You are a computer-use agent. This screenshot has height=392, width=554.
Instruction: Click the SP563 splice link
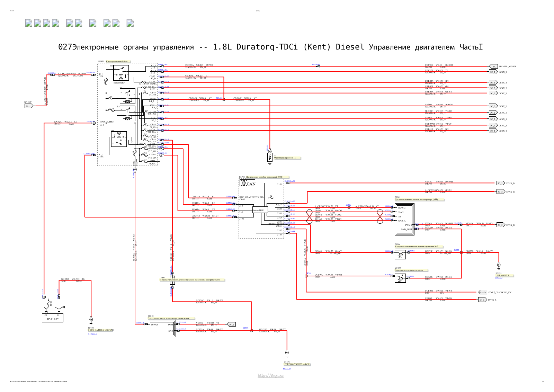pyautogui.click(x=309, y=273)
